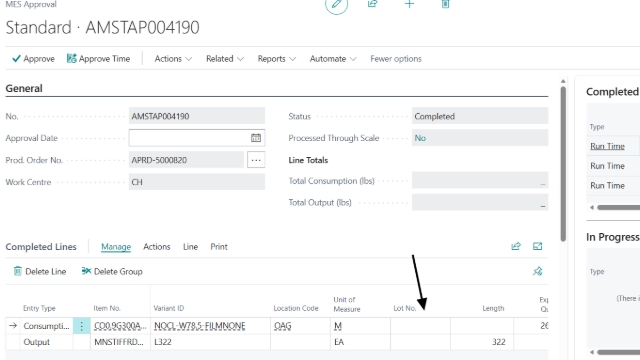Click the Item No. column header
640x360 pixels.
click(x=107, y=308)
